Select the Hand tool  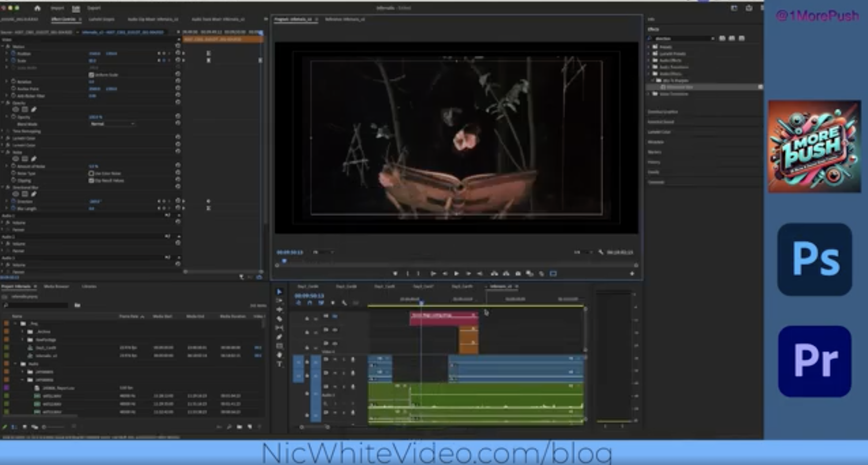tap(279, 355)
